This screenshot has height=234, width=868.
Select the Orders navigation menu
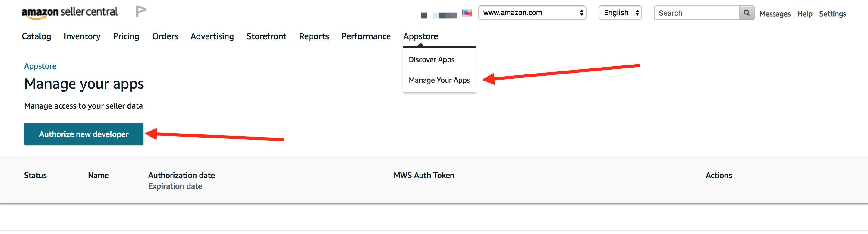pos(165,36)
